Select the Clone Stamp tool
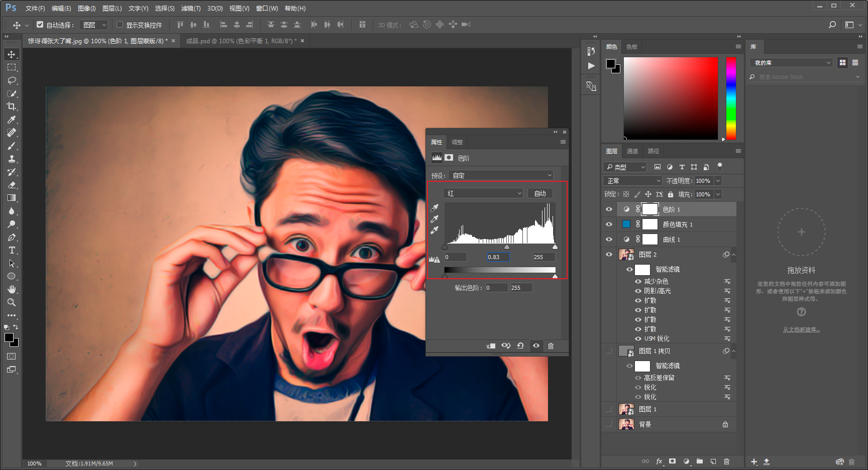 coord(12,159)
